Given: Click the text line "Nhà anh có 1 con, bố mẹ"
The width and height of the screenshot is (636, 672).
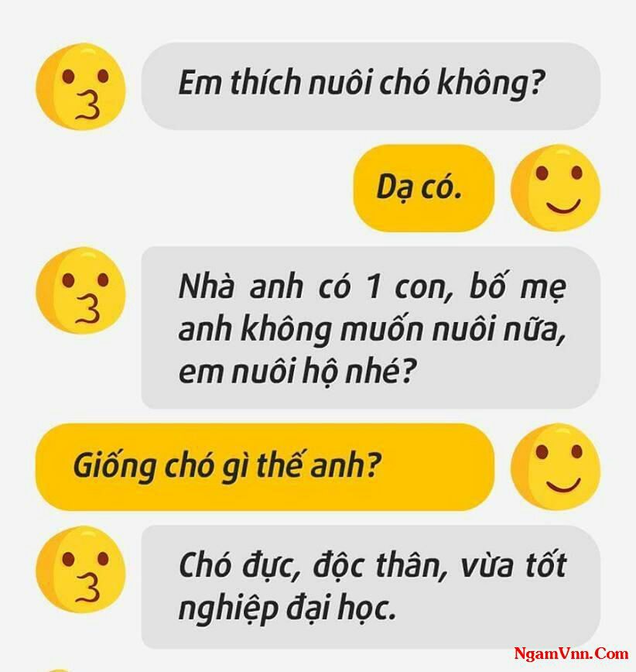Looking at the screenshot, I should point(372,286).
